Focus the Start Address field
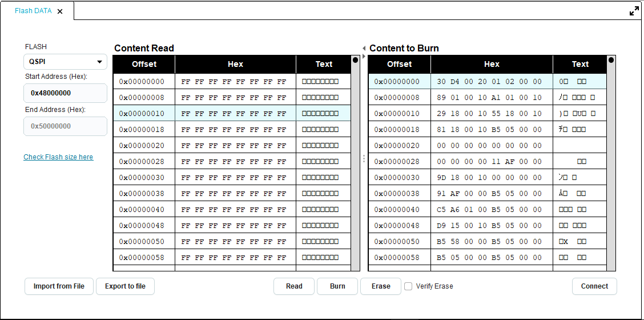This screenshot has width=644, height=320. 65,93
